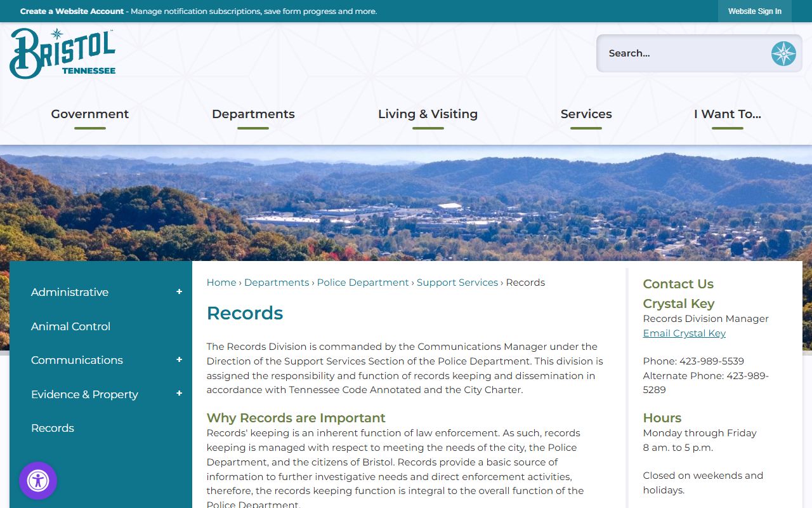Click Create a Website Account link

[x=72, y=11]
